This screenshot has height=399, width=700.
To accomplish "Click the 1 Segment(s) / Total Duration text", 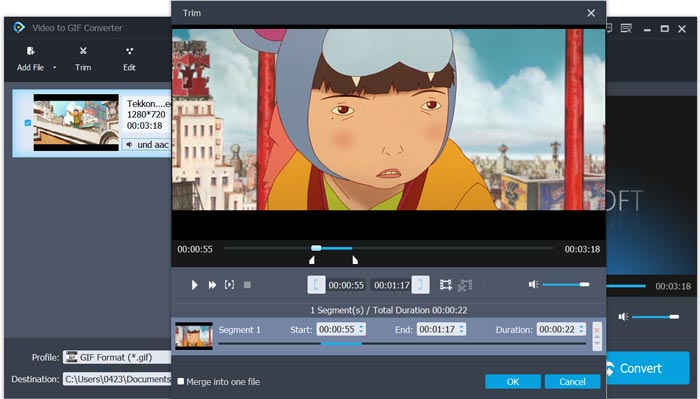I will [x=389, y=310].
